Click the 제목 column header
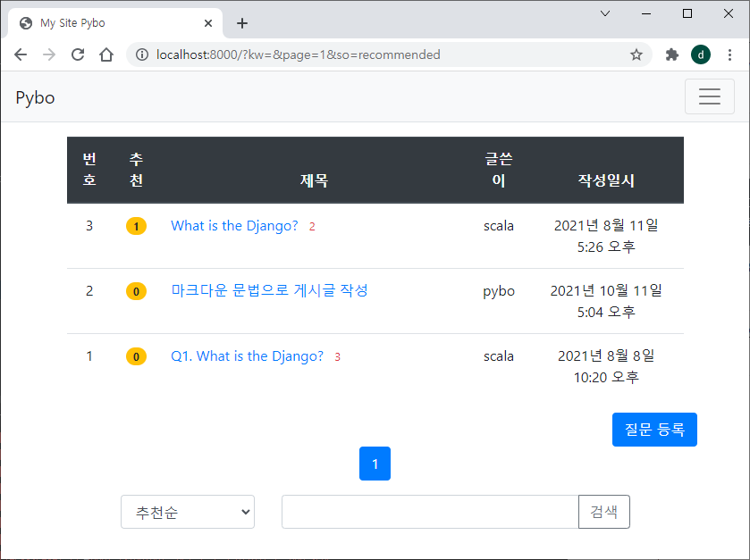The image size is (750, 560). tap(314, 180)
